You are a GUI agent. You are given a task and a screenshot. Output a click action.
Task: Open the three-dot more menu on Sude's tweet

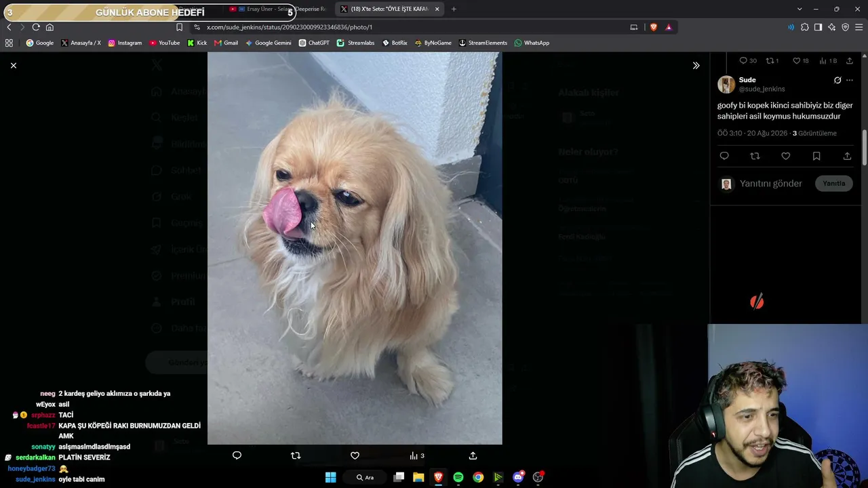(850, 80)
